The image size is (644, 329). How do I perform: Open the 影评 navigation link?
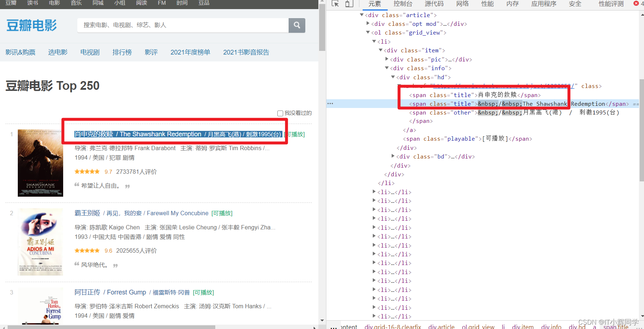(x=151, y=52)
